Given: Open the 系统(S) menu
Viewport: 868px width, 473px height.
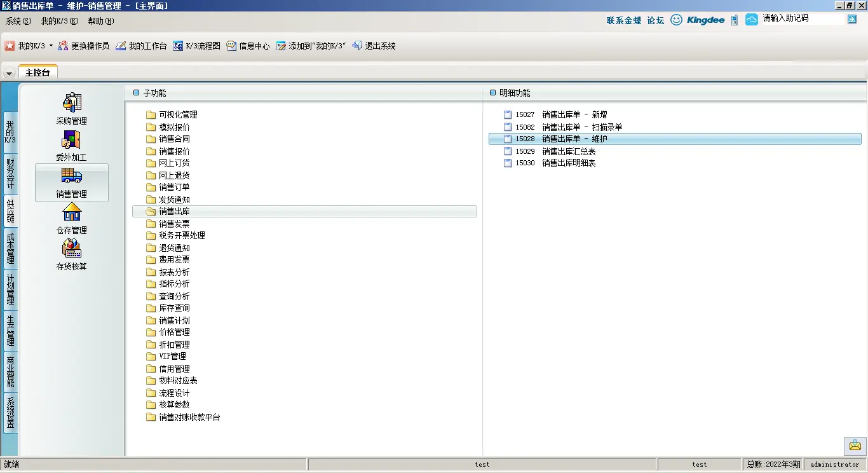Looking at the screenshot, I should click(18, 21).
